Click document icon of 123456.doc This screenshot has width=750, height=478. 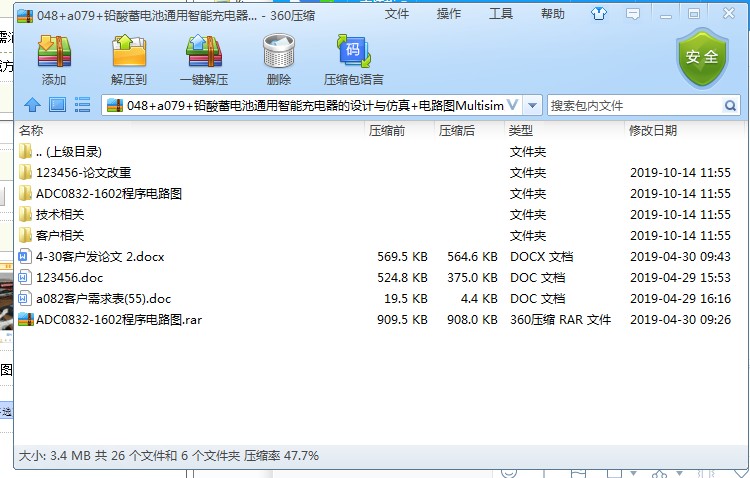pos(25,278)
